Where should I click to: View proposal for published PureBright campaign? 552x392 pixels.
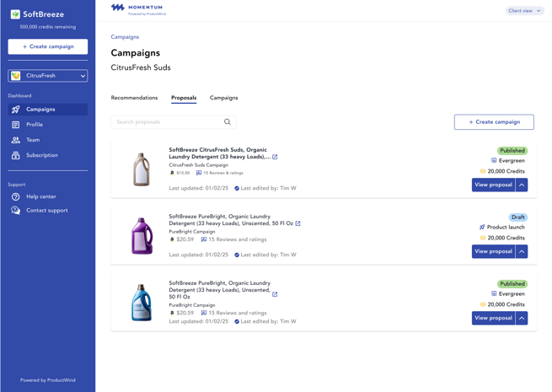point(493,318)
